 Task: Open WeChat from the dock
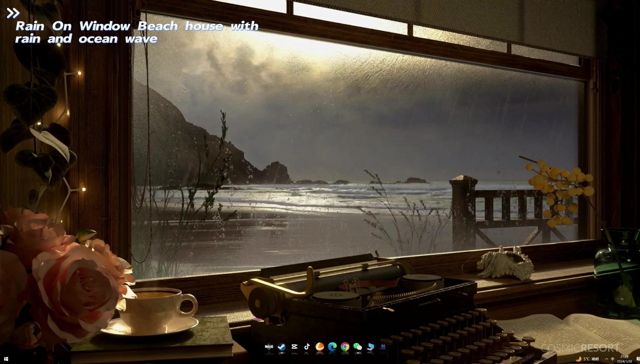coord(358,346)
